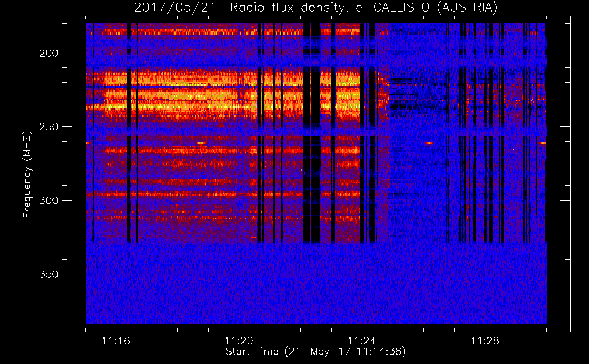Click the 11:24 time tick label
The width and height of the screenshot is (589, 364).
pos(362,341)
